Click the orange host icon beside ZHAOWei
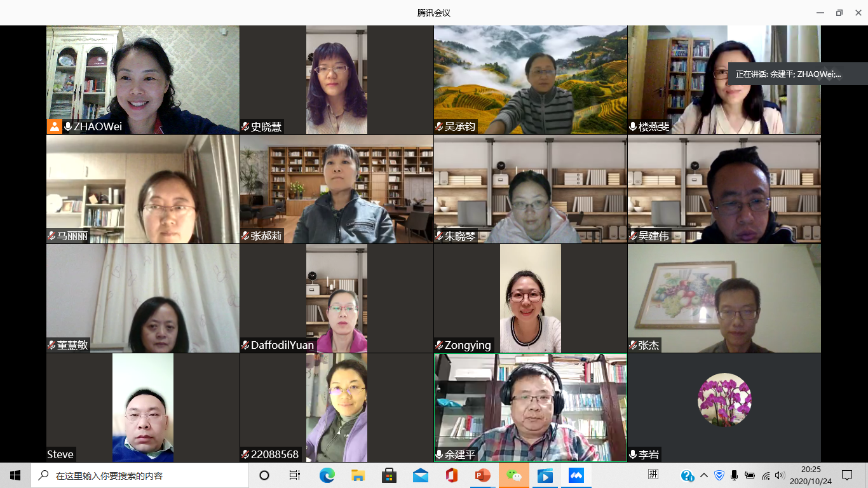Screen dimensions: 868x488 55,126
